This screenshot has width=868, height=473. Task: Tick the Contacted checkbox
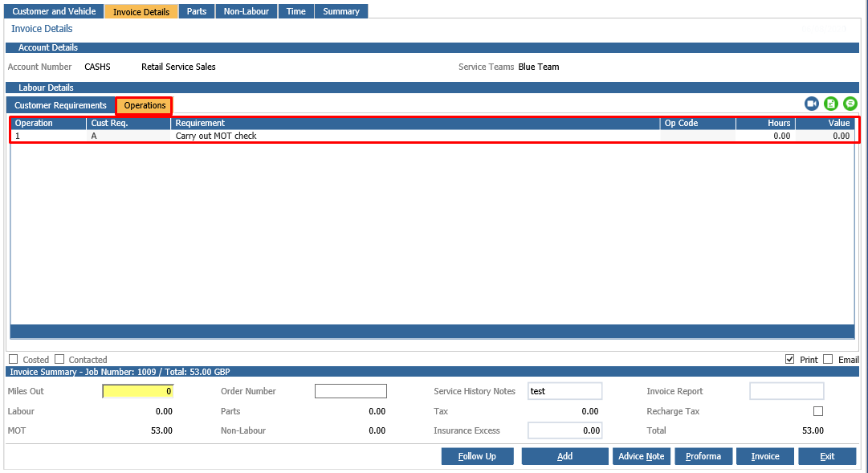[x=59, y=360]
